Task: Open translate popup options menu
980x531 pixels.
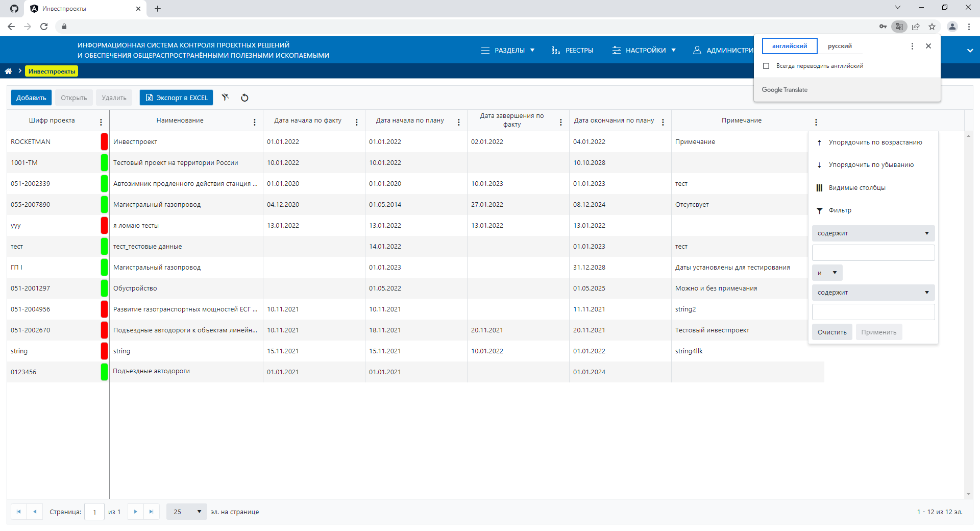Action: (x=912, y=46)
